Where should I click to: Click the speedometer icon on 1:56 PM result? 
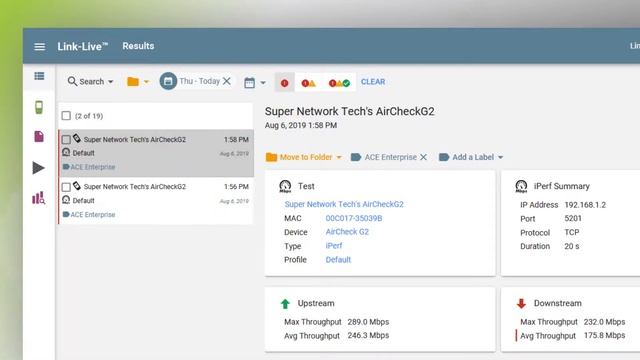point(66,200)
